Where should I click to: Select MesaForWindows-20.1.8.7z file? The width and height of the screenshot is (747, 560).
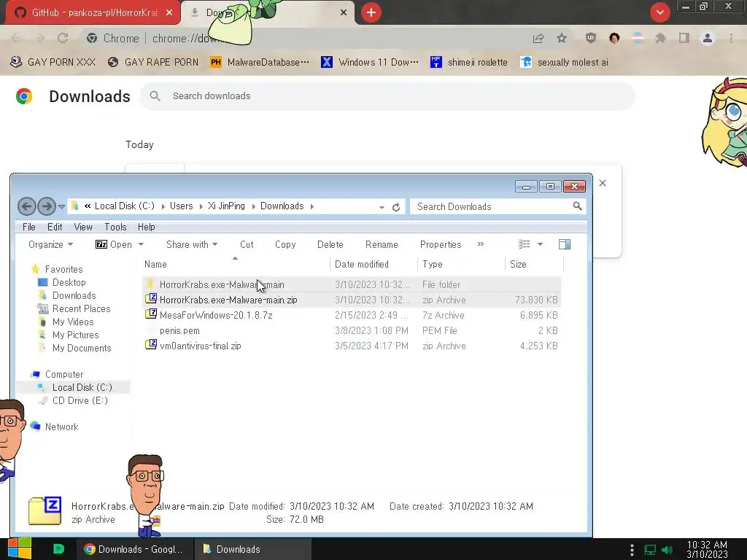[x=352, y=315]
